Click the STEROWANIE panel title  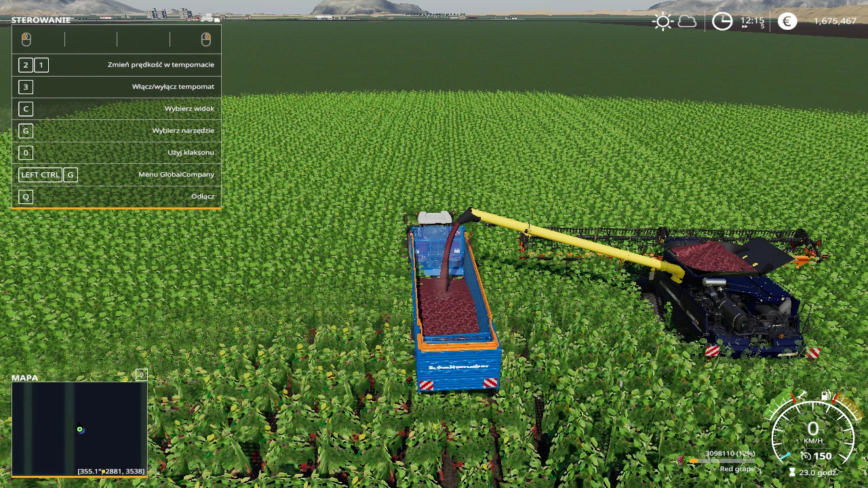(41, 20)
